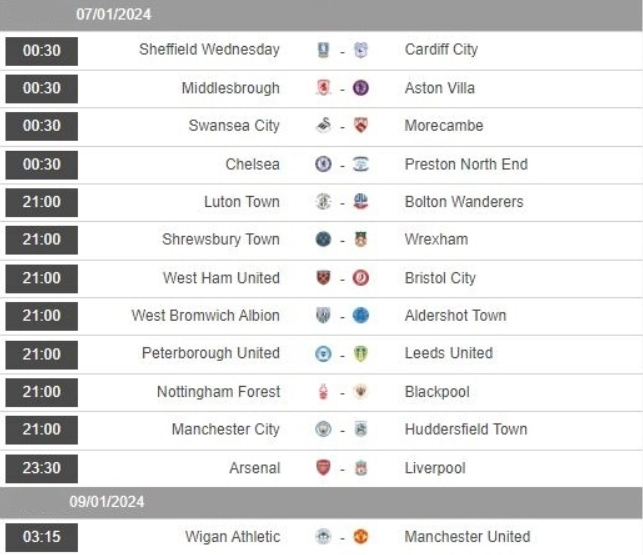
Task: Click the Liverpool club crest
Action: pos(361,468)
